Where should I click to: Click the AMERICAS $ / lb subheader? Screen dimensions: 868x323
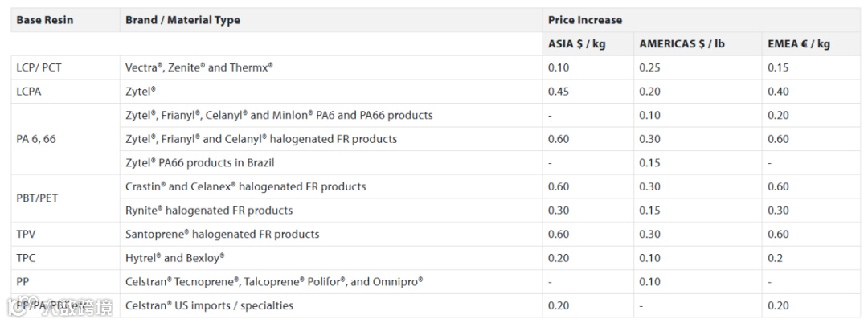point(682,44)
